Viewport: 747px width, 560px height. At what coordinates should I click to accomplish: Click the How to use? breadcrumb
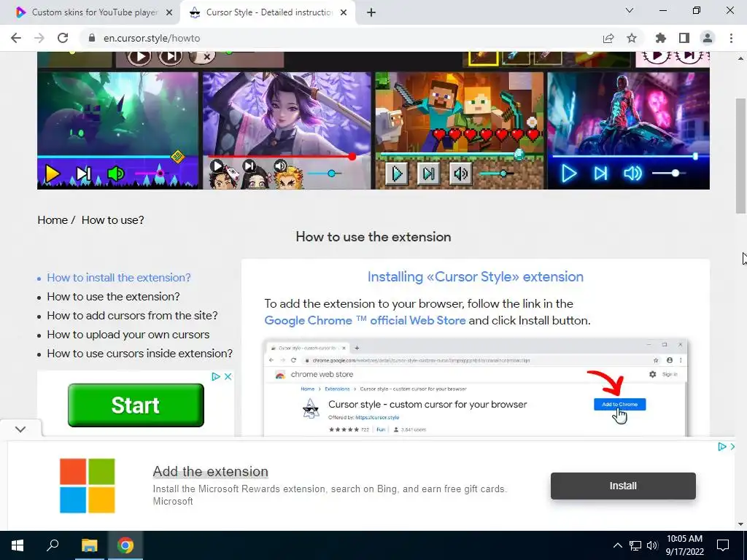click(112, 220)
